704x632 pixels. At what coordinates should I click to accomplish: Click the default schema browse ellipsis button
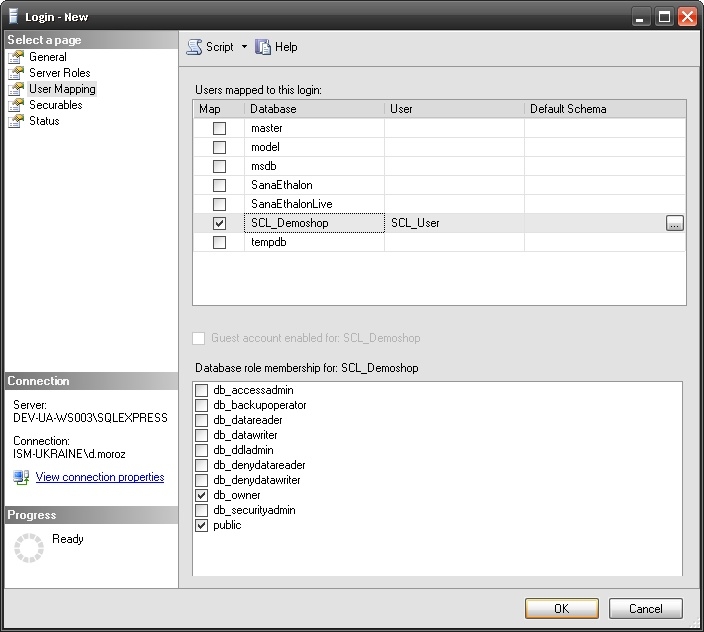coord(674,223)
